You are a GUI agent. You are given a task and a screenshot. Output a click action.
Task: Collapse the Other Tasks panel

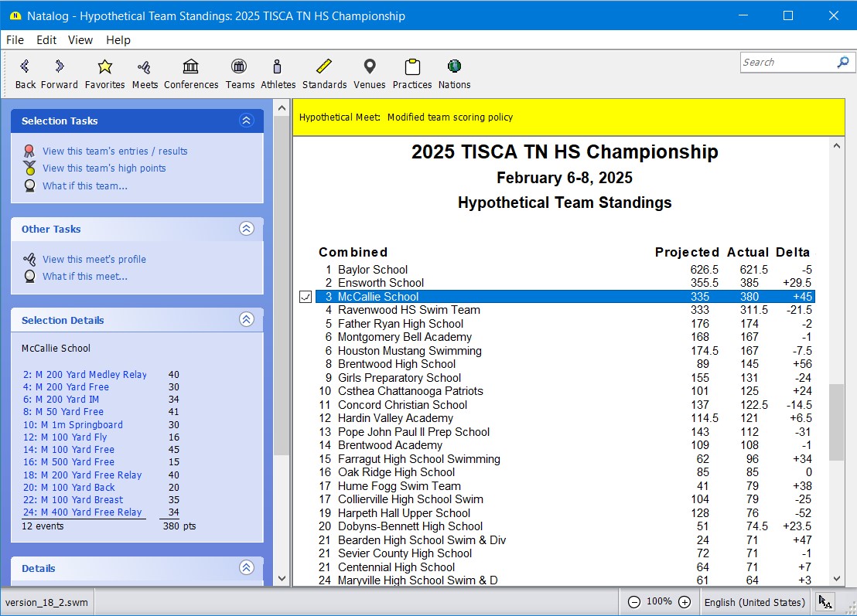click(x=246, y=229)
